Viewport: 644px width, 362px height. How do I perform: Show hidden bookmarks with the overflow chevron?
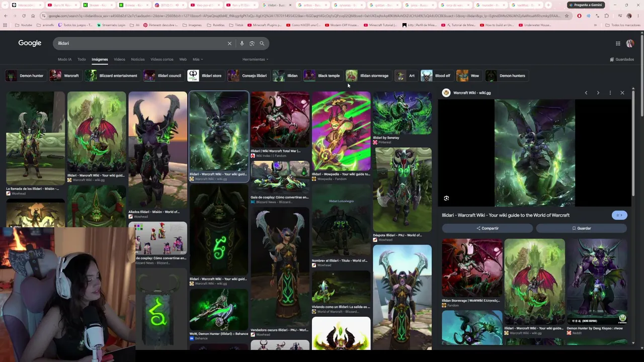pyautogui.click(x=595, y=25)
